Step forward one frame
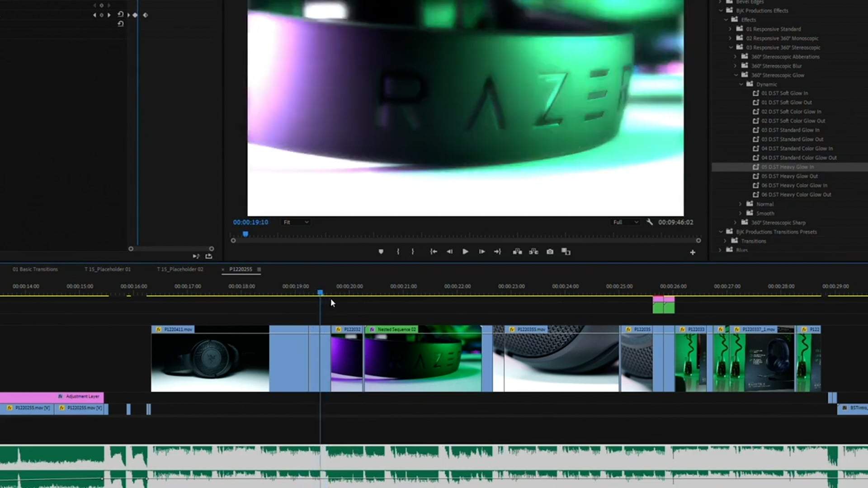 482,252
